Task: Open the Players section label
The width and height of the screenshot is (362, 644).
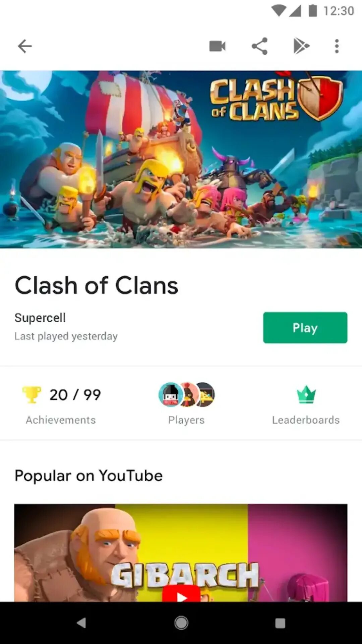Action: (x=186, y=420)
